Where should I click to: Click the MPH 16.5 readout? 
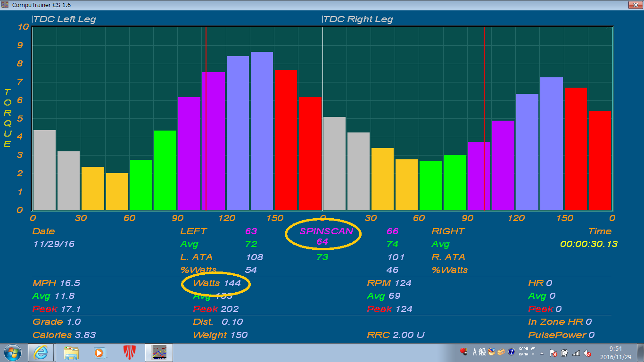pos(56,283)
